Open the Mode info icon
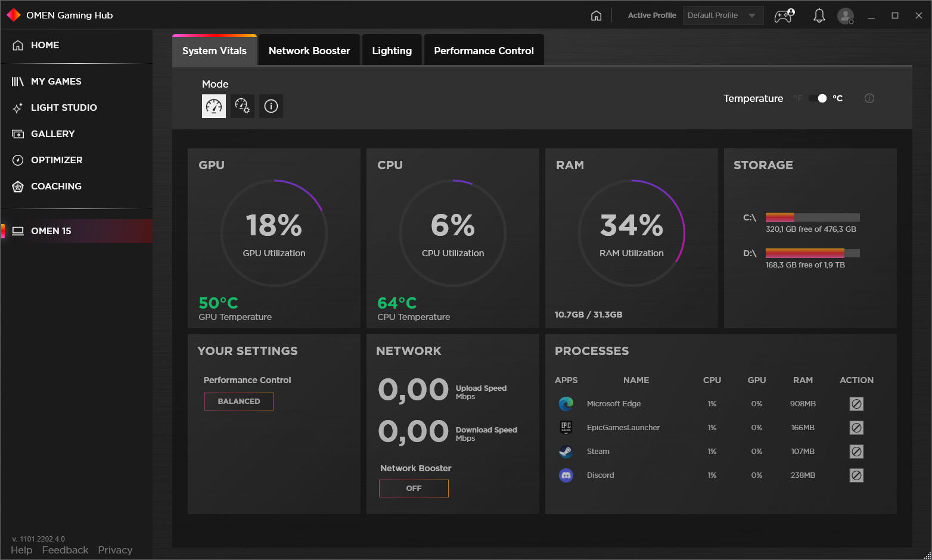Screen dimensions: 932x560 tap(271, 106)
